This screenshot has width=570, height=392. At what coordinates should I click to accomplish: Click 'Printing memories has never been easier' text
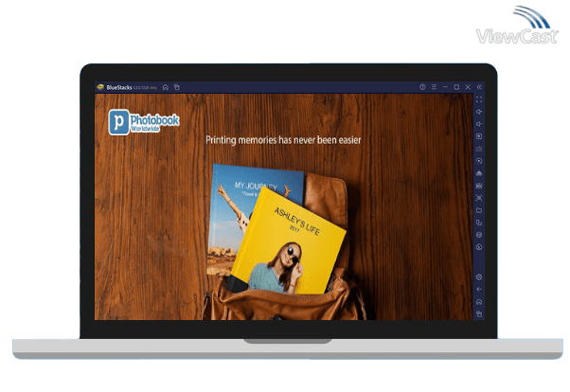click(x=283, y=140)
